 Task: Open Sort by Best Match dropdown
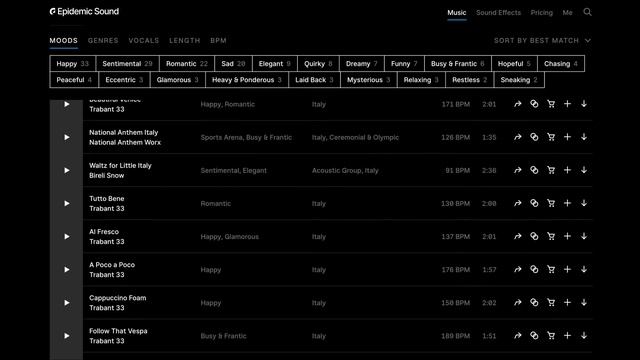click(542, 40)
